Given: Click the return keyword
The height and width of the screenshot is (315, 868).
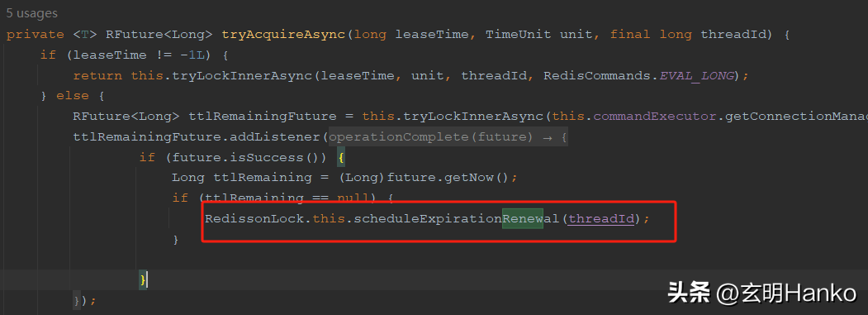Looking at the screenshot, I should pos(97,75).
